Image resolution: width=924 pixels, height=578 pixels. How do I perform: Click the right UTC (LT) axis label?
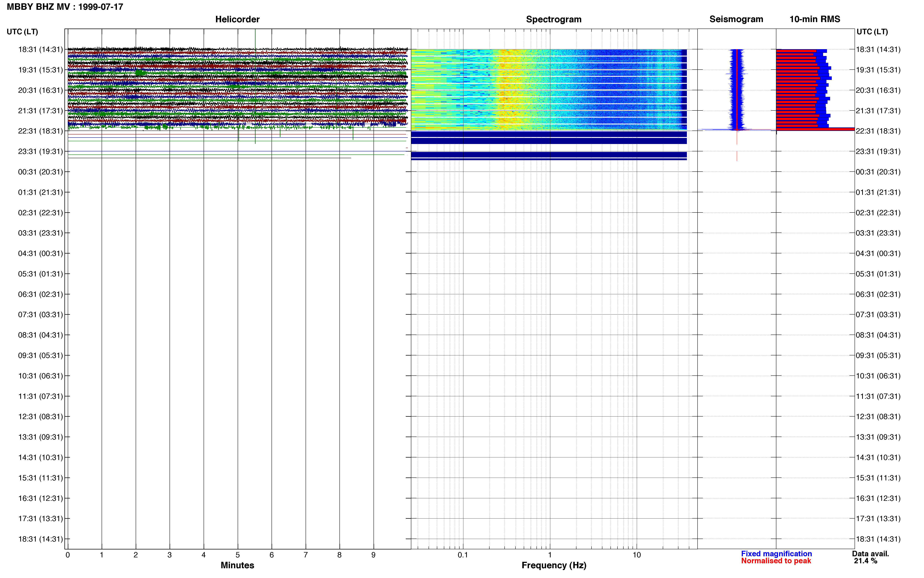click(x=872, y=32)
